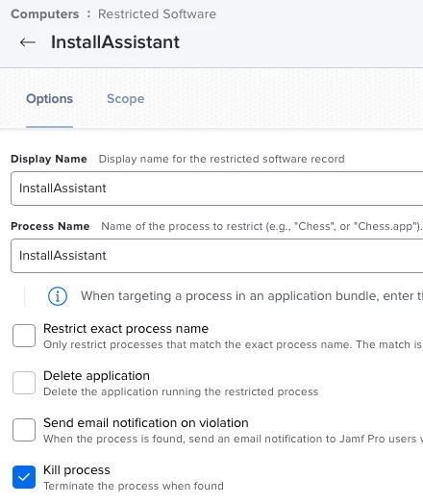Screen dimensions: 423x504
Task: Uncheck the Kill process checkbox
Action: (24, 477)
